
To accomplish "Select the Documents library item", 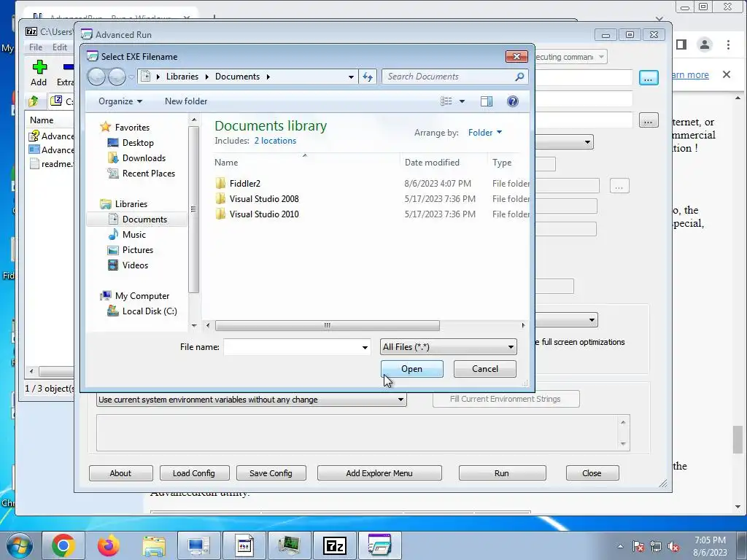I will click(144, 219).
